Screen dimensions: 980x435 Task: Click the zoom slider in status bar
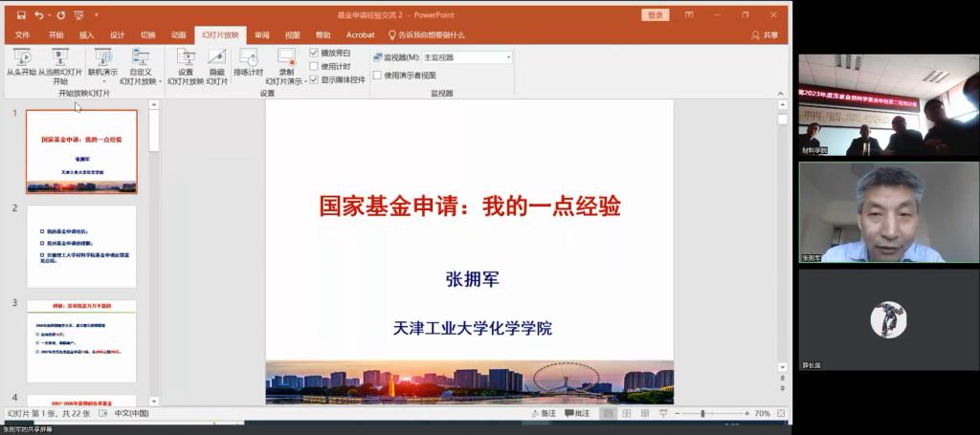coord(703,413)
